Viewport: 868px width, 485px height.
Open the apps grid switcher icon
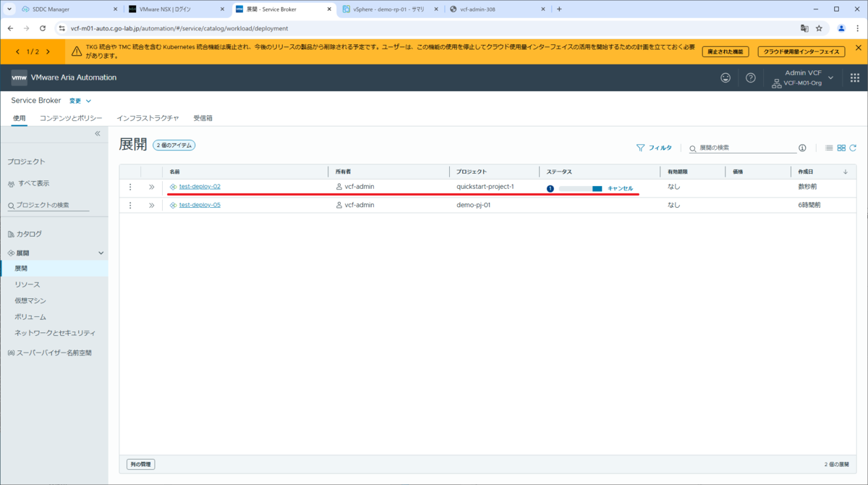tap(854, 77)
